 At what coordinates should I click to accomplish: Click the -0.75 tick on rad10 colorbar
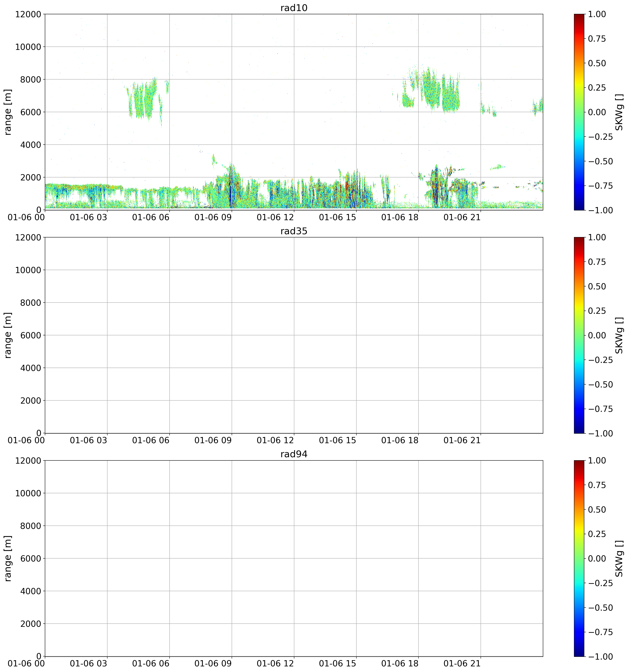tap(600, 185)
